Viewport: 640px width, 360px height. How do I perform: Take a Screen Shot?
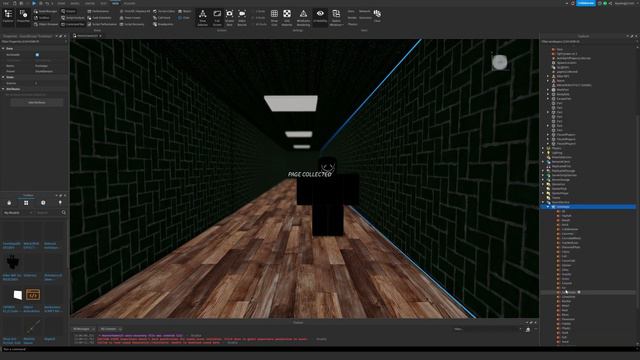tap(229, 18)
